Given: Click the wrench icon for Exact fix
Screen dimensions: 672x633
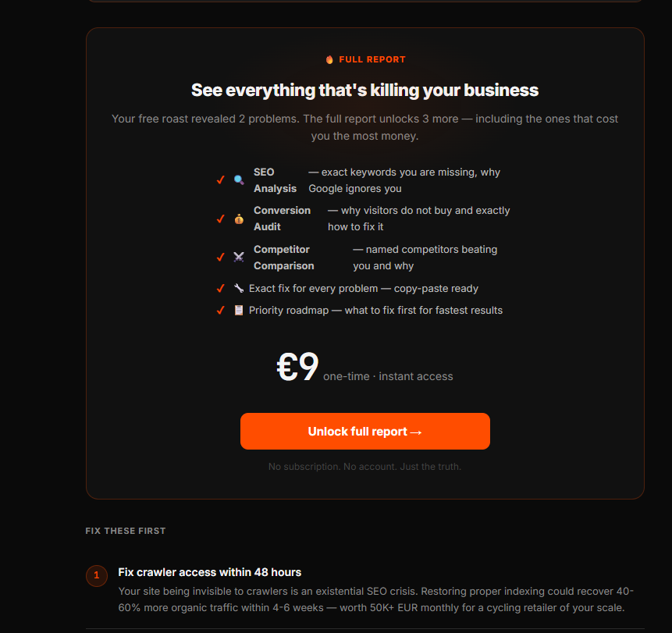Looking at the screenshot, I should pyautogui.click(x=239, y=289).
